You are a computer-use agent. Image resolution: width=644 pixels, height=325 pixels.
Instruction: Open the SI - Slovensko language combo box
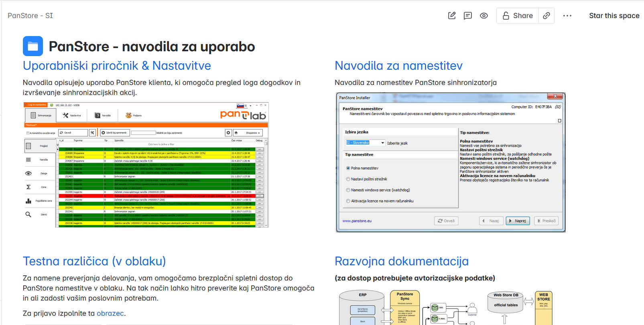pos(365,143)
